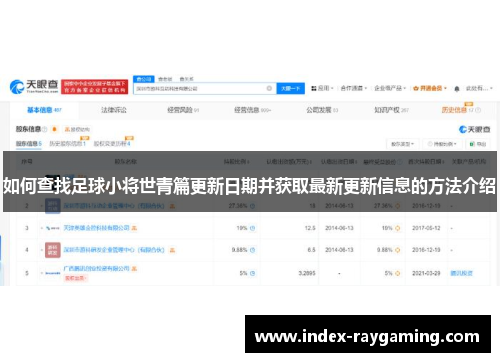Switch to the 历史信息 tab

click(x=457, y=110)
